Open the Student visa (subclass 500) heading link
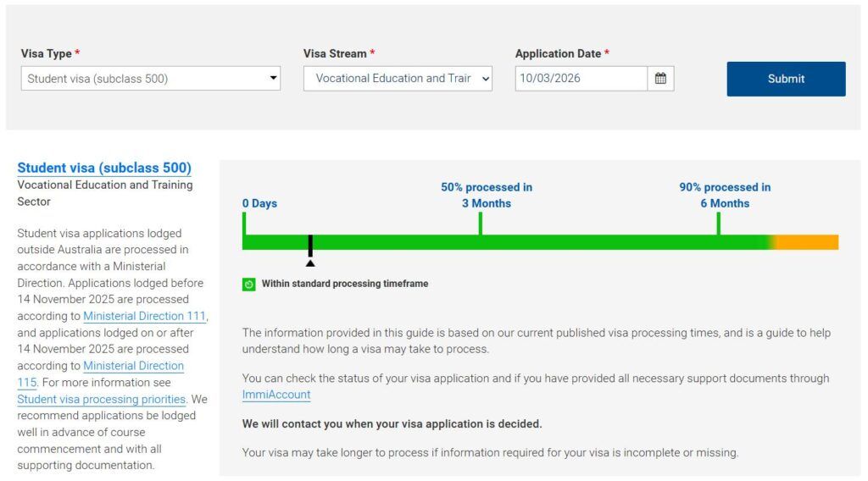Image resolution: width=868 pixels, height=481 pixels. 104,168
